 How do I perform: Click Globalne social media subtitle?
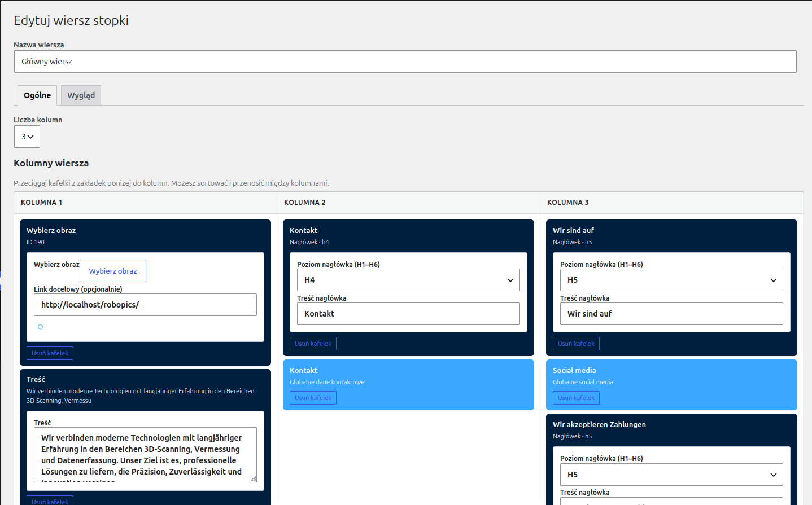tap(583, 382)
